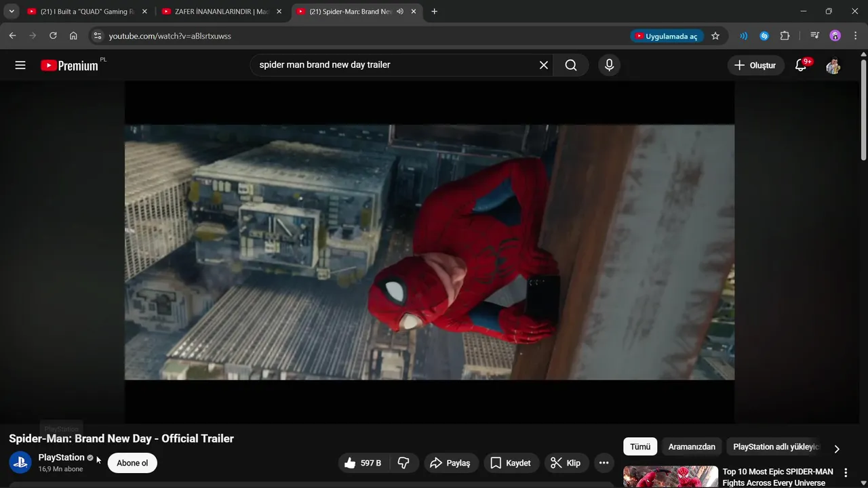This screenshot has width=868, height=488.
Task: Mute the Spider-Man tab audio icon
Action: click(x=400, y=12)
